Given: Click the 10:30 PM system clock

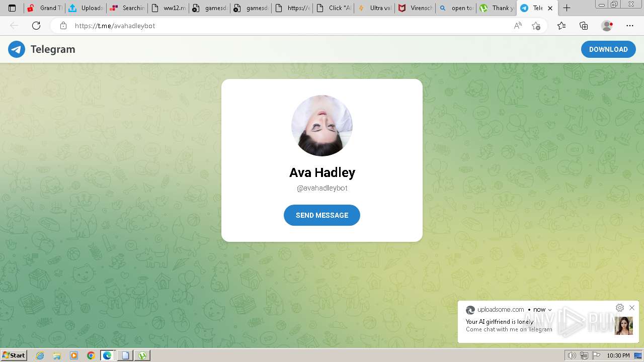Looking at the screenshot, I should pos(618,355).
